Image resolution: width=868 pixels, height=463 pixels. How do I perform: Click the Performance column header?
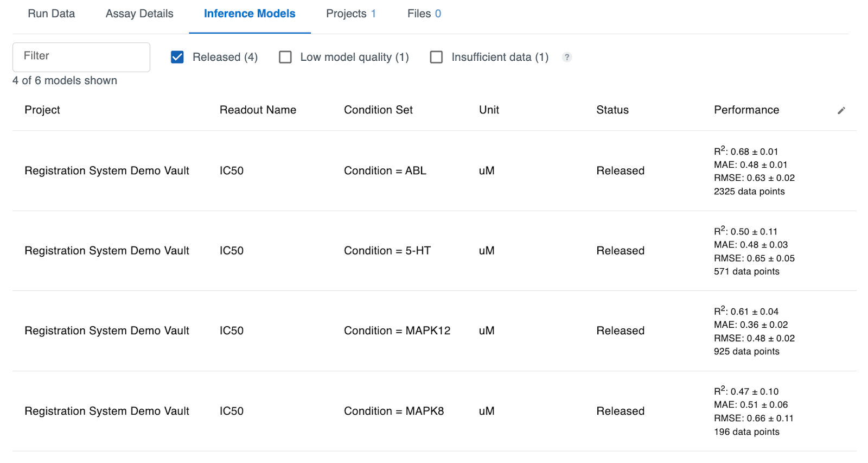(746, 110)
